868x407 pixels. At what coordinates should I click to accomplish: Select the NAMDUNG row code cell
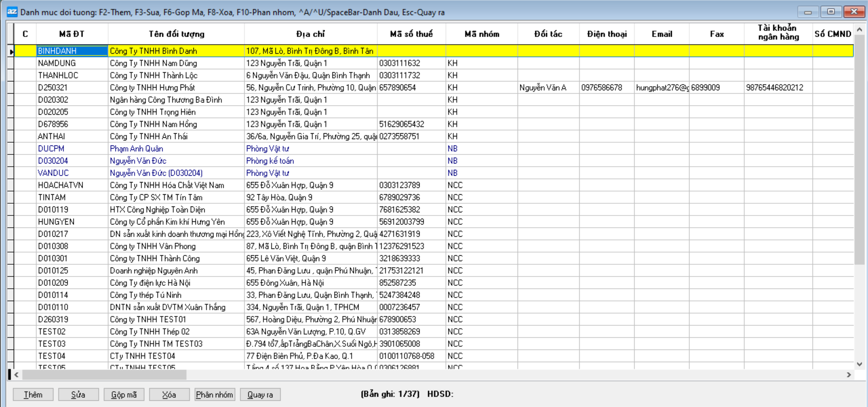click(x=71, y=63)
